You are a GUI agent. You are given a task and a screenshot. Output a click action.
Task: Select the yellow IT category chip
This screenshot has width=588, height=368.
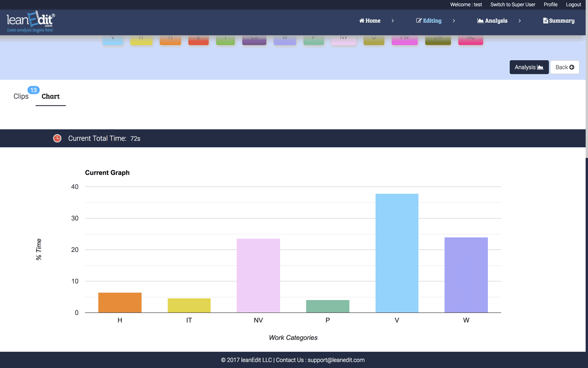[x=141, y=40]
